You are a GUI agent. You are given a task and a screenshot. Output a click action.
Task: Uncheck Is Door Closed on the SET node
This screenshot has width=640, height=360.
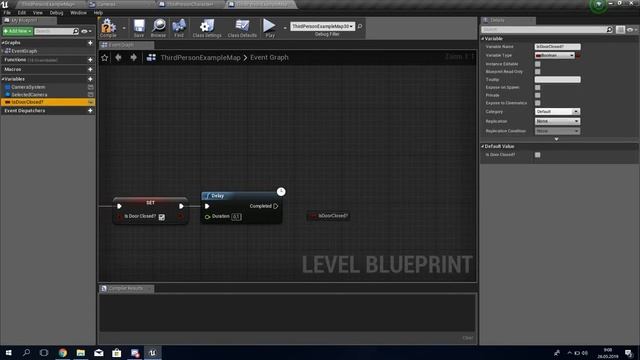162,217
